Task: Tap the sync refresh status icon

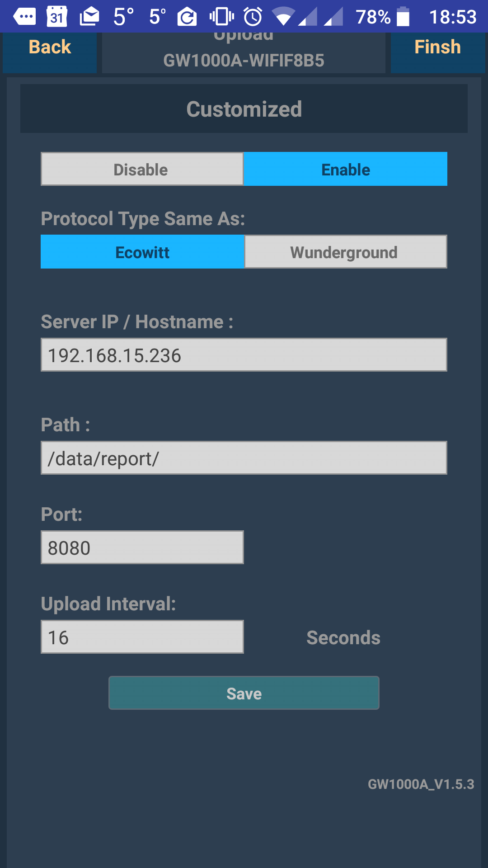Action: pos(187,17)
